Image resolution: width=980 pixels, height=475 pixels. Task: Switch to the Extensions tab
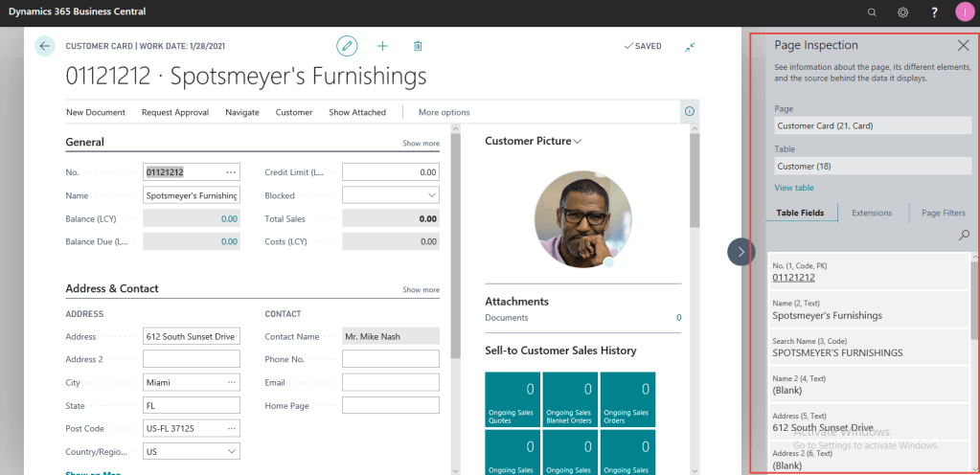point(872,213)
